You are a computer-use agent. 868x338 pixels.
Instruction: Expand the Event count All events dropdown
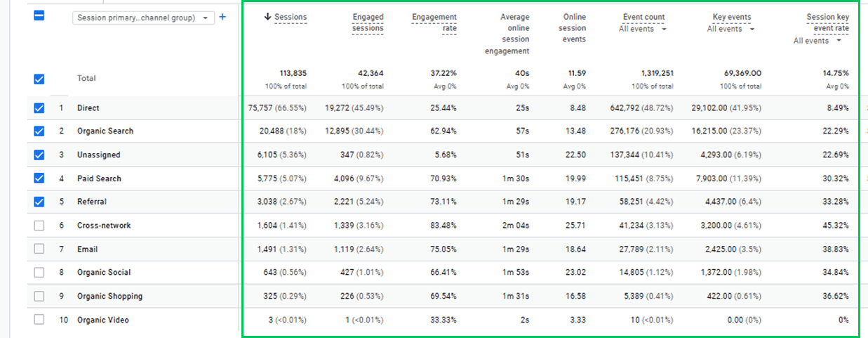[x=643, y=29]
